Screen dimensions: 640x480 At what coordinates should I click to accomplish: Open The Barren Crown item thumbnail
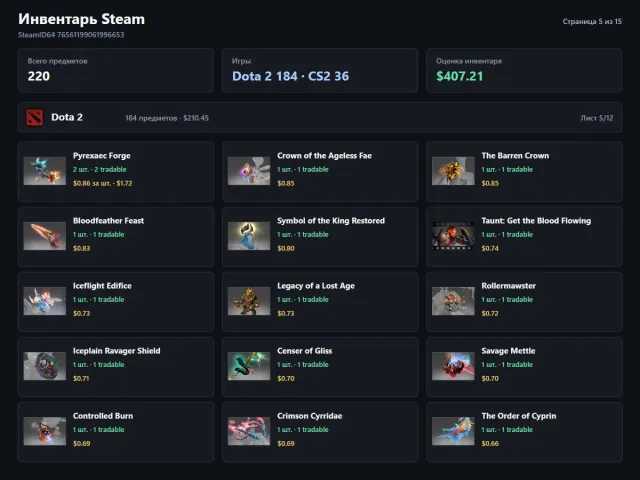click(453, 171)
